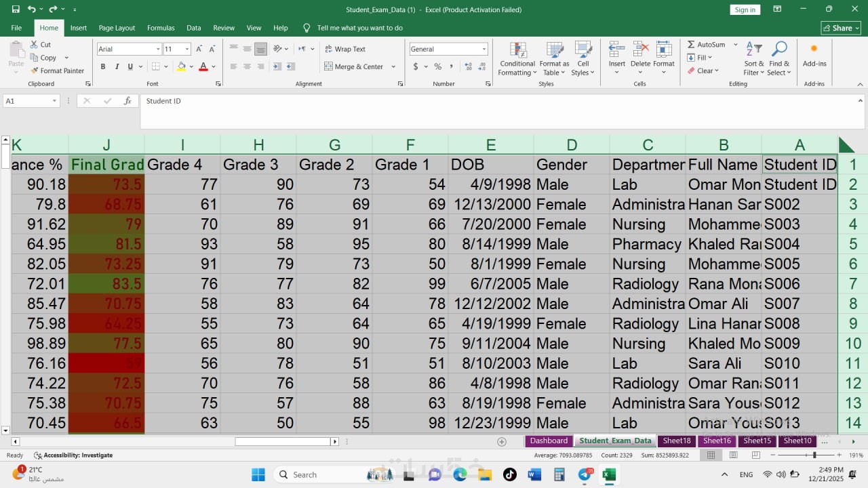Add a new sheet with plus icon

point(502,441)
